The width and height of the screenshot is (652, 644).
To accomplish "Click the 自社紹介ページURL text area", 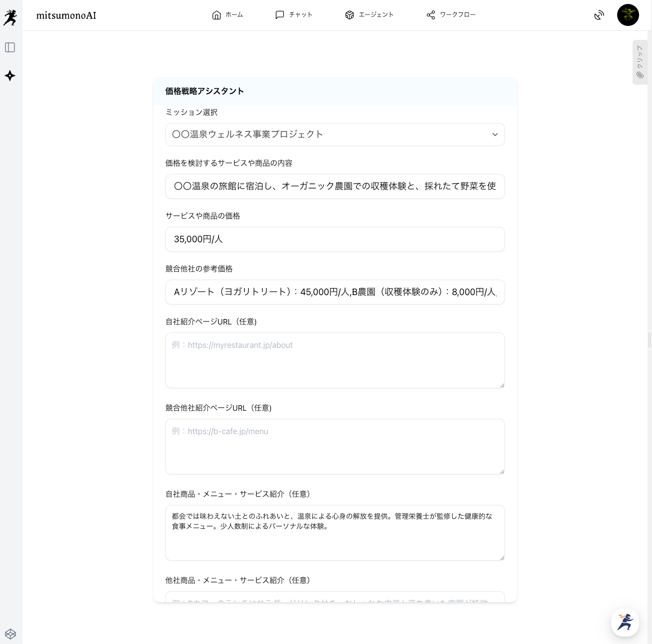I will (x=335, y=360).
